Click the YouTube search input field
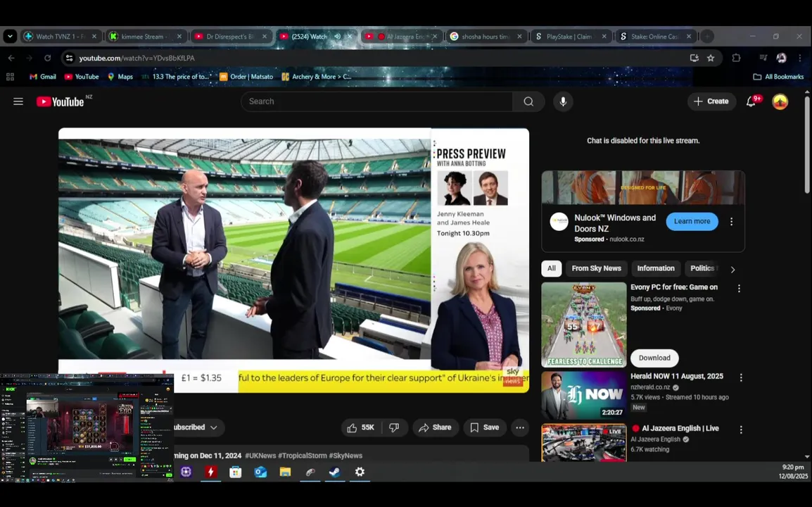 click(376, 101)
